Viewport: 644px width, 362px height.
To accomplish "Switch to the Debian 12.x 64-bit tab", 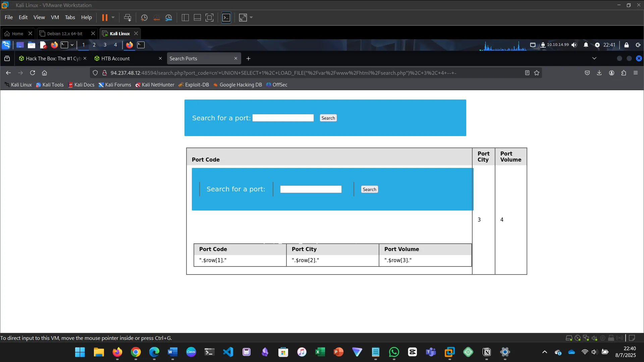I will (65, 34).
